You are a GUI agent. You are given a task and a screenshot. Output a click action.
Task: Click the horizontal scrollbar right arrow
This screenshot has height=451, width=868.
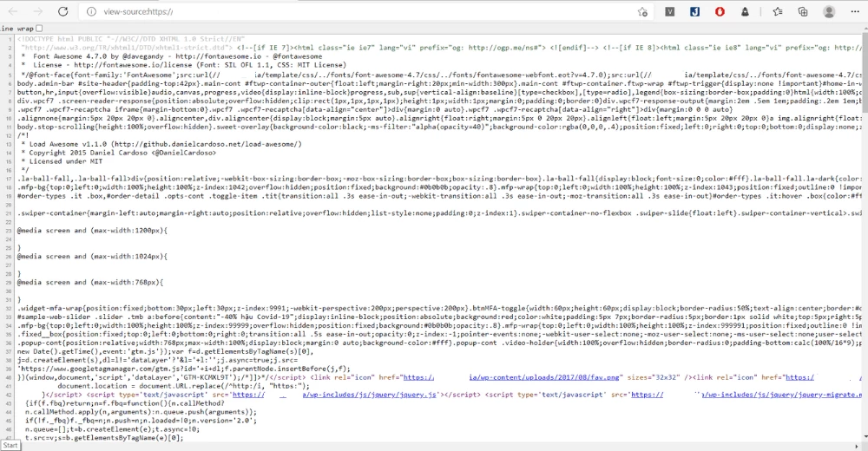(x=857, y=446)
